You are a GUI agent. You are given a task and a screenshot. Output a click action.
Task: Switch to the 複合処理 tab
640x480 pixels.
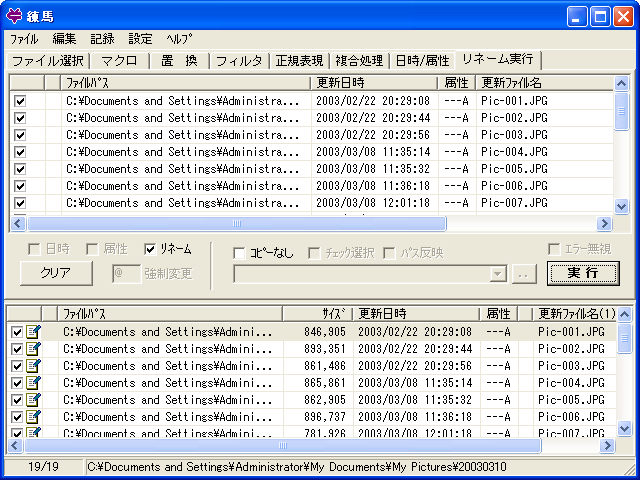point(359,61)
